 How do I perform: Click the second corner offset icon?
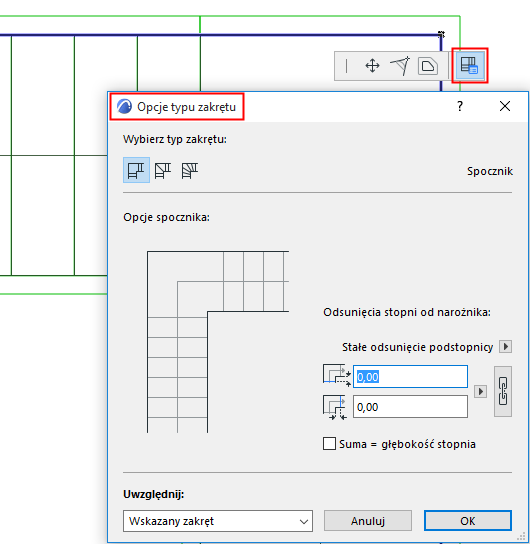tap(335, 407)
